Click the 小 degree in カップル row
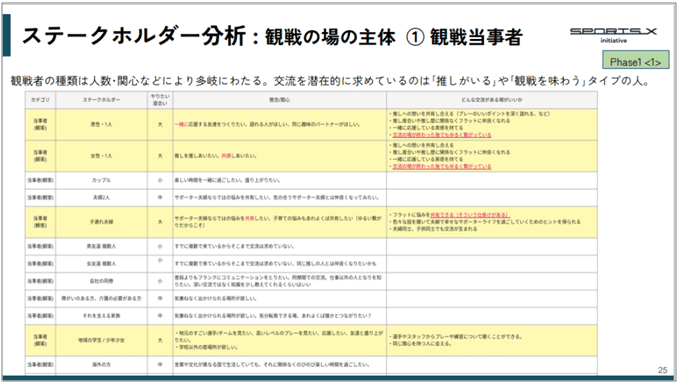This screenshot has height=383, width=678. pyautogui.click(x=160, y=180)
